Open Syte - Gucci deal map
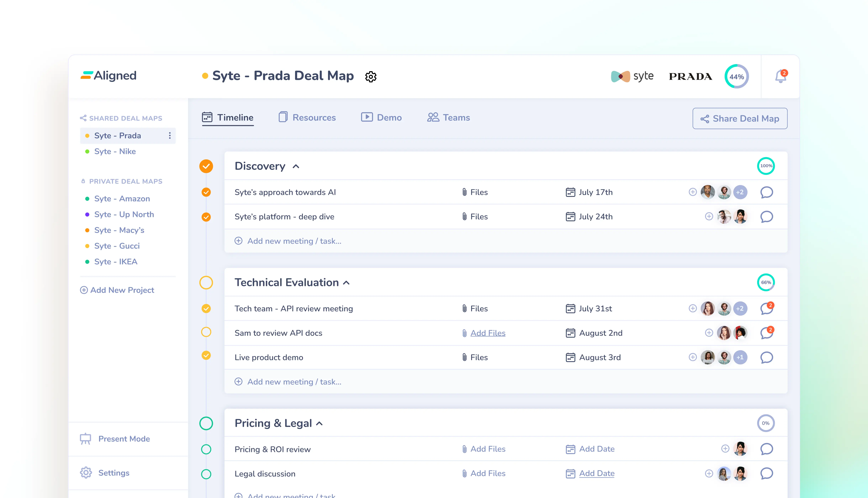868x498 pixels. pyautogui.click(x=117, y=246)
